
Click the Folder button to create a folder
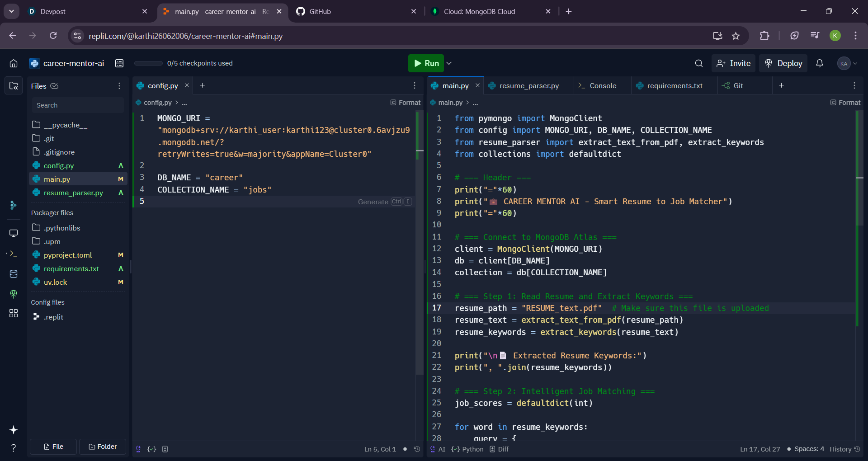[103, 447]
